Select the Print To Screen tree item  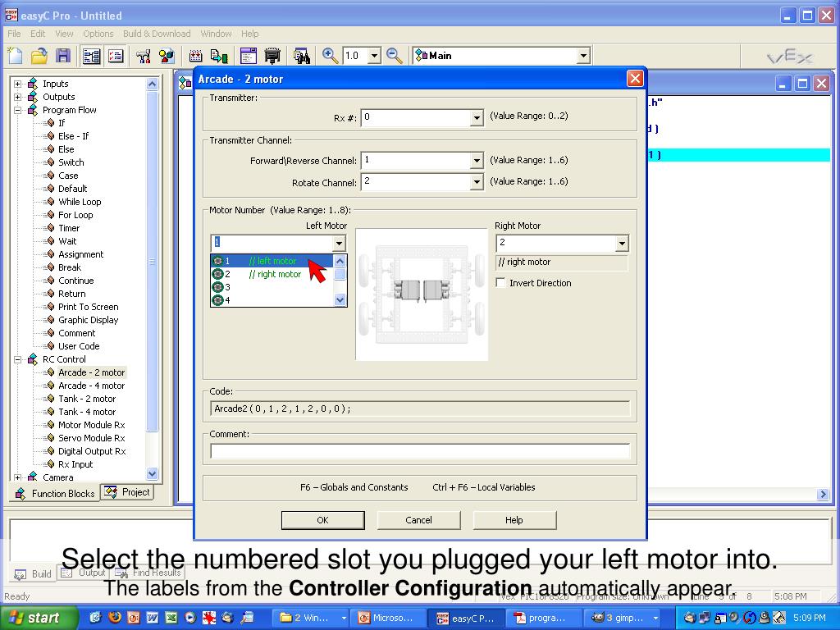[89, 307]
